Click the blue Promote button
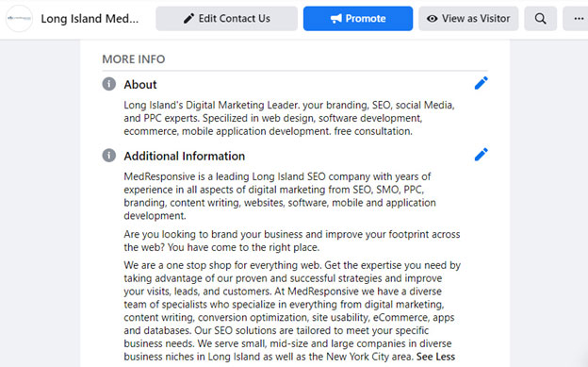The image size is (588, 367). [x=358, y=19]
